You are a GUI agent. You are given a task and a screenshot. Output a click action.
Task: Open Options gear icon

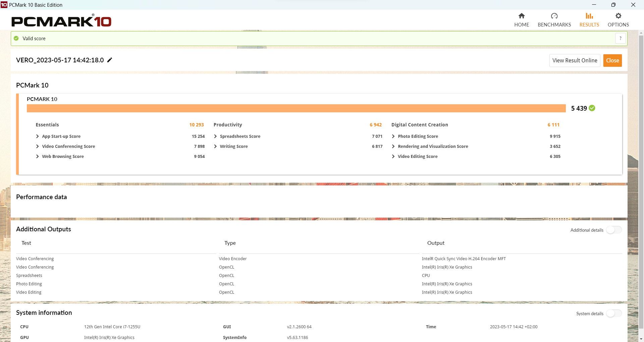tap(618, 16)
